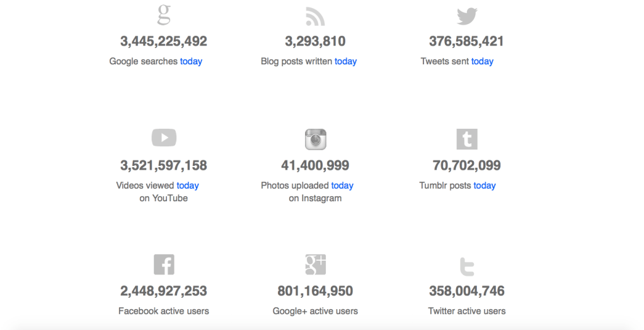Viewport: 644px width, 330px height.
Task: Click the YouTube videos viewed counter
Action: tap(164, 165)
